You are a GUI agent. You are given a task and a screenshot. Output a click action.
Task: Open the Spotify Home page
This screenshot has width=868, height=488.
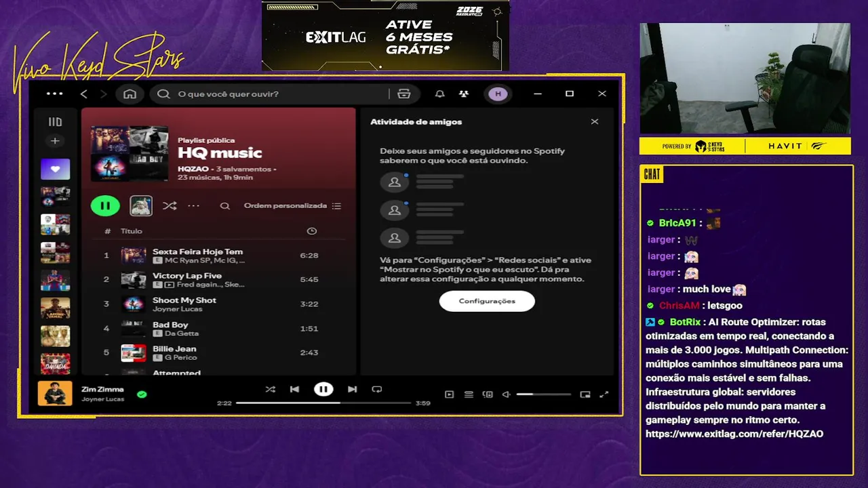(130, 94)
